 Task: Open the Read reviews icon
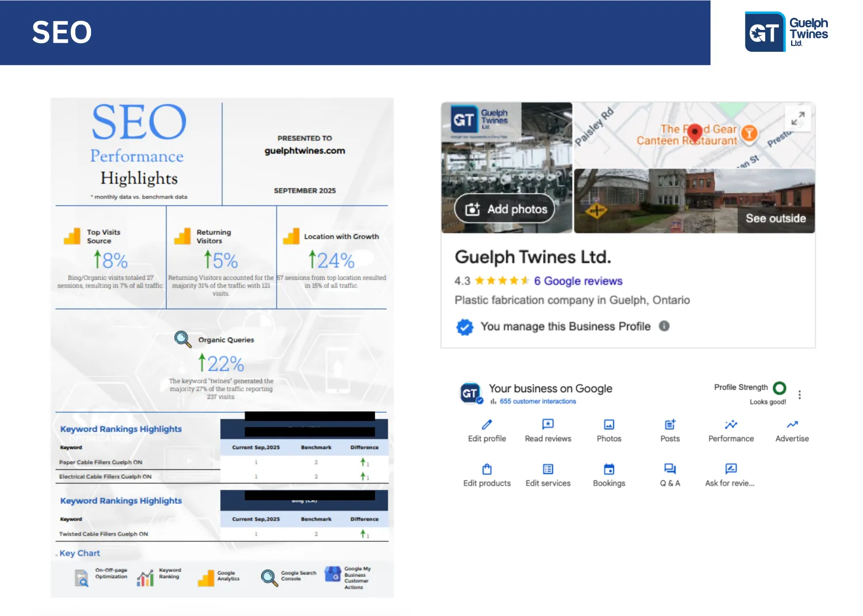tap(548, 424)
